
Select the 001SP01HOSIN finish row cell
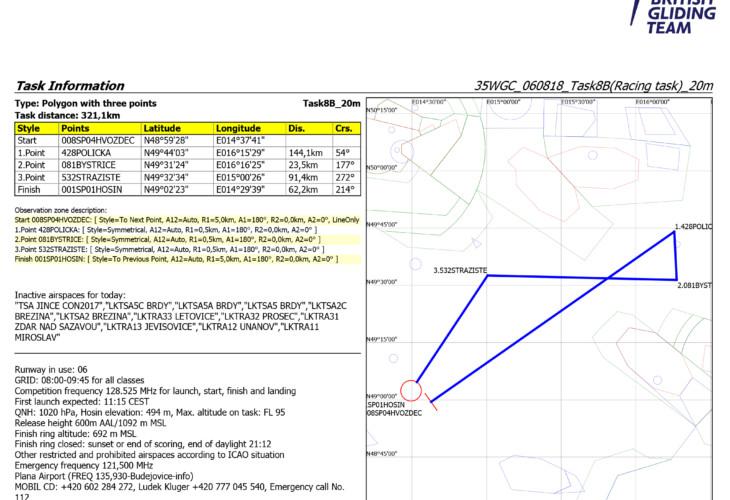pyautogui.click(x=98, y=189)
